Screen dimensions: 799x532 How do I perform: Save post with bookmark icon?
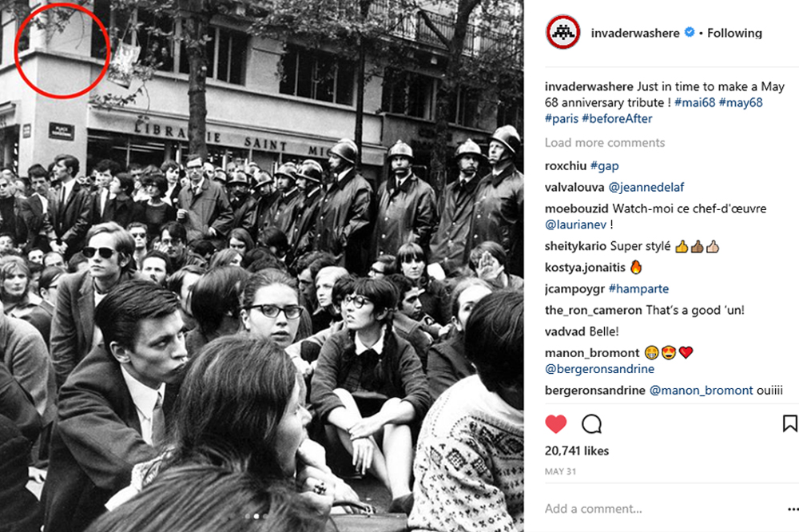[789, 423]
